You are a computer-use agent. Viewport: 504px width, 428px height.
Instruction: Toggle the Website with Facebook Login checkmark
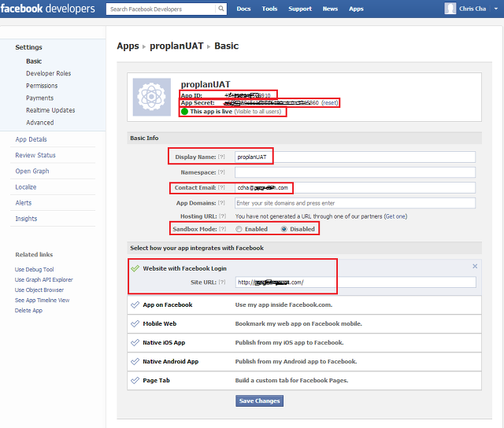pos(135,268)
